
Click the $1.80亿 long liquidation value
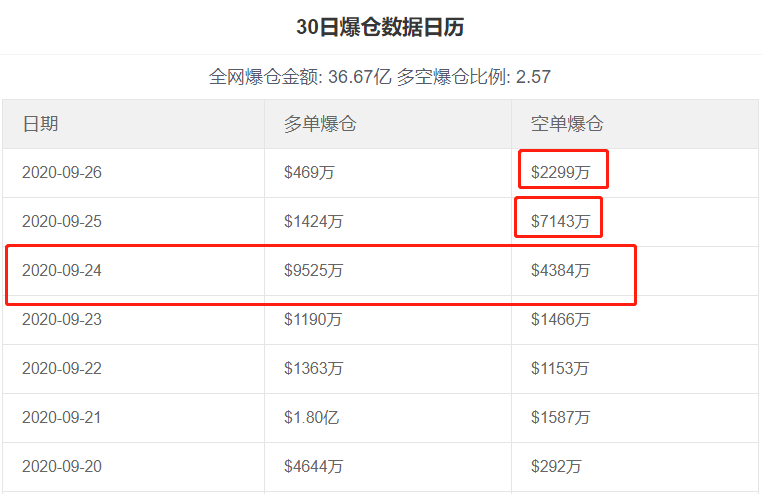[x=311, y=418]
